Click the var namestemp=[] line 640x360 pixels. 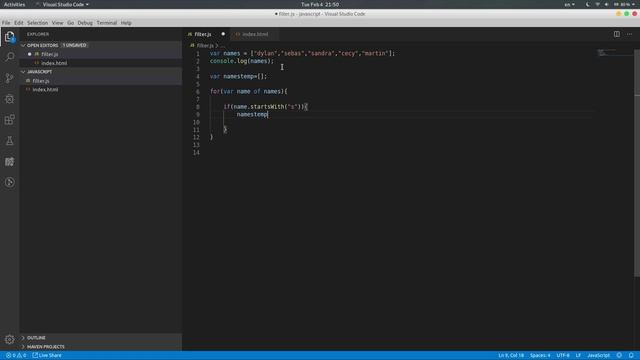point(238,76)
